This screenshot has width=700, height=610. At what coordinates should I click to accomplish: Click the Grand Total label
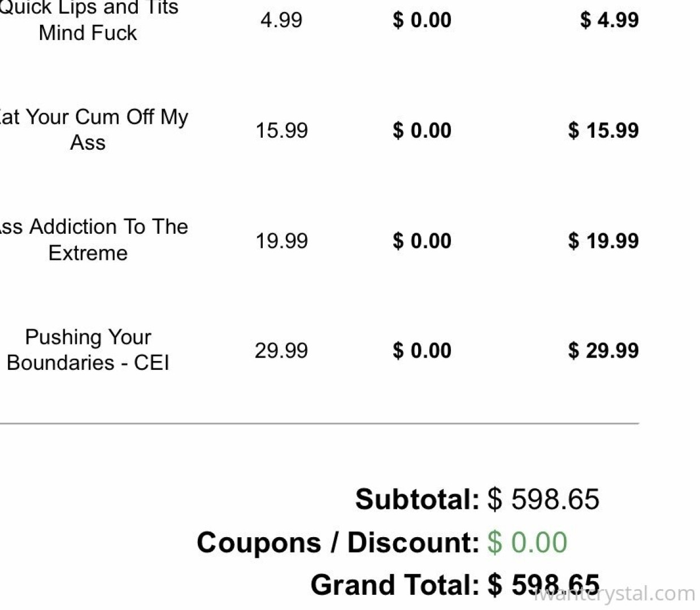tap(394, 585)
